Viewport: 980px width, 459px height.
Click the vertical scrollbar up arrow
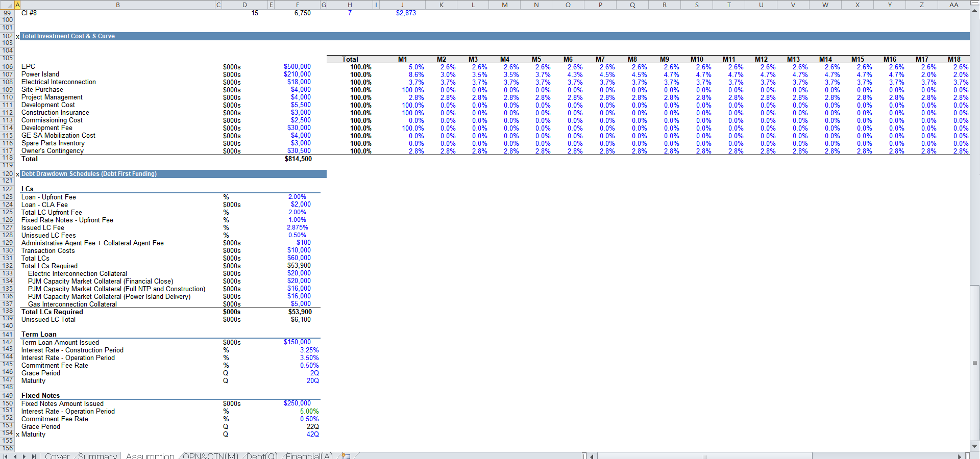pos(975,11)
